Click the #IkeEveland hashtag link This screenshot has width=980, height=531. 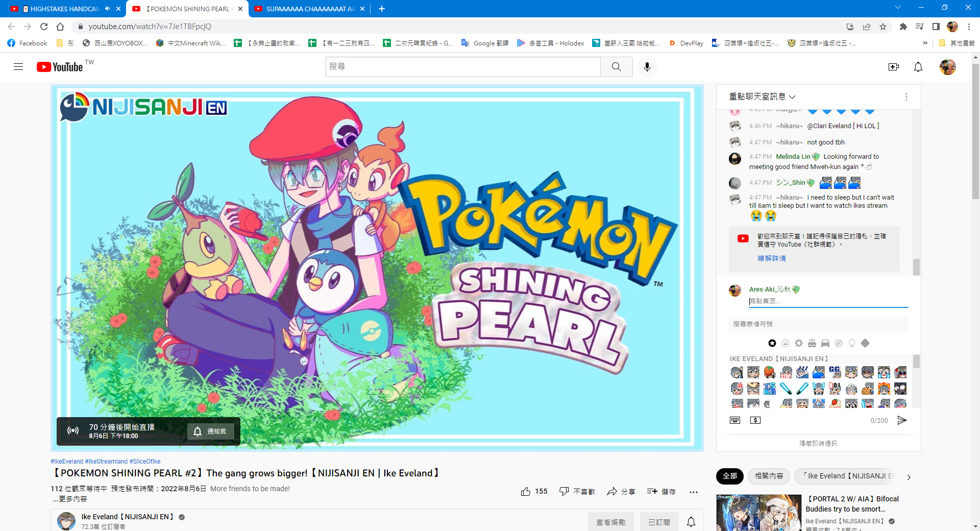pyautogui.click(x=67, y=462)
